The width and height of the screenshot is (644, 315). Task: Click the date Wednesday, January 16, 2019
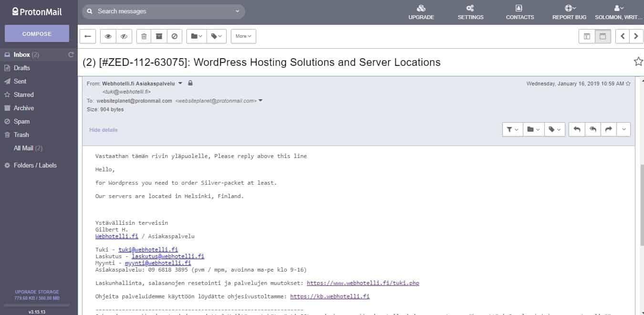(575, 84)
